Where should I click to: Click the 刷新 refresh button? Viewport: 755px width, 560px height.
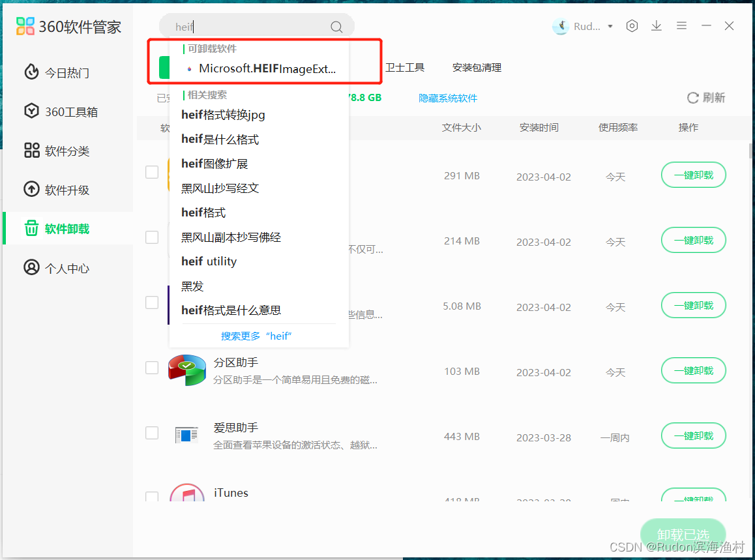706,98
